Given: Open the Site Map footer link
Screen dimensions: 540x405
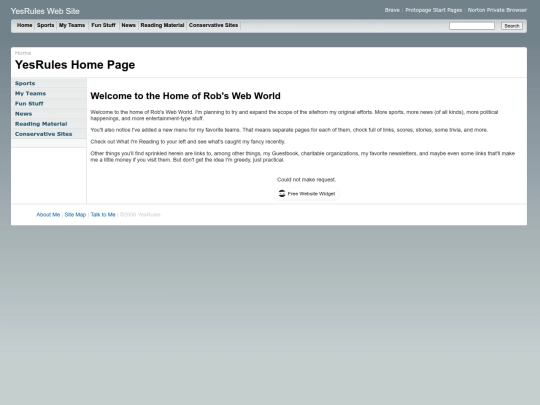Looking at the screenshot, I should click(x=75, y=215).
